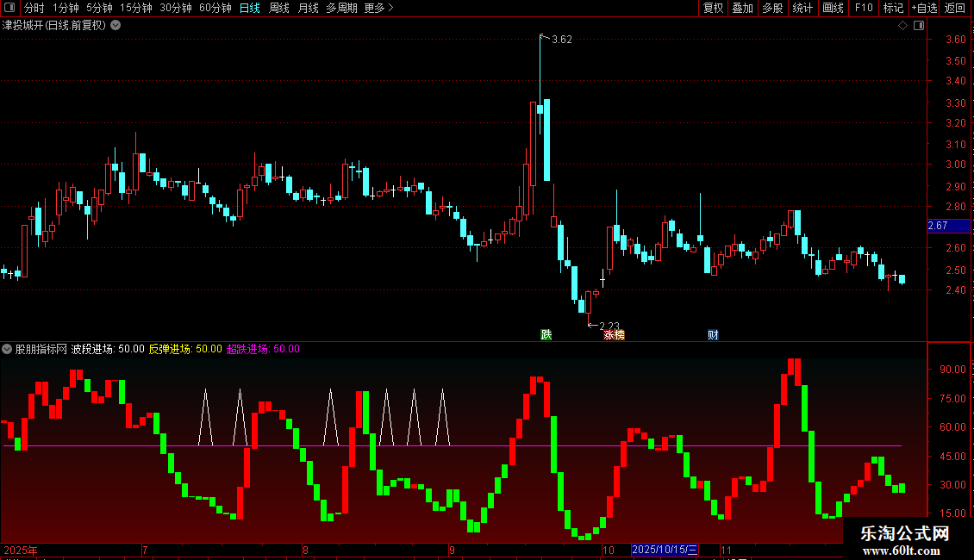
Task: Click the 3.00 price axis label
Action: [955, 165]
